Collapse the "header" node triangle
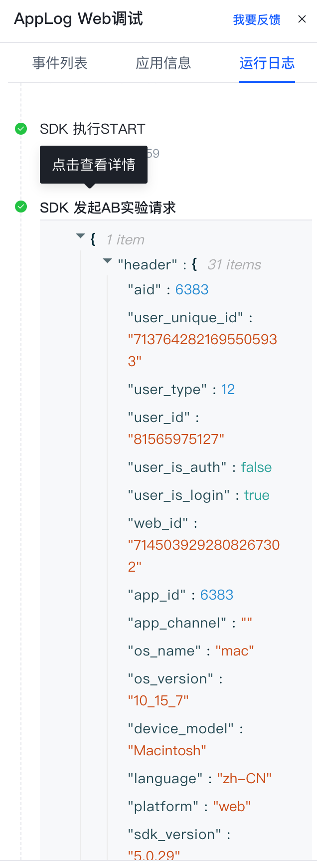This screenshot has width=317, height=868. (107, 261)
